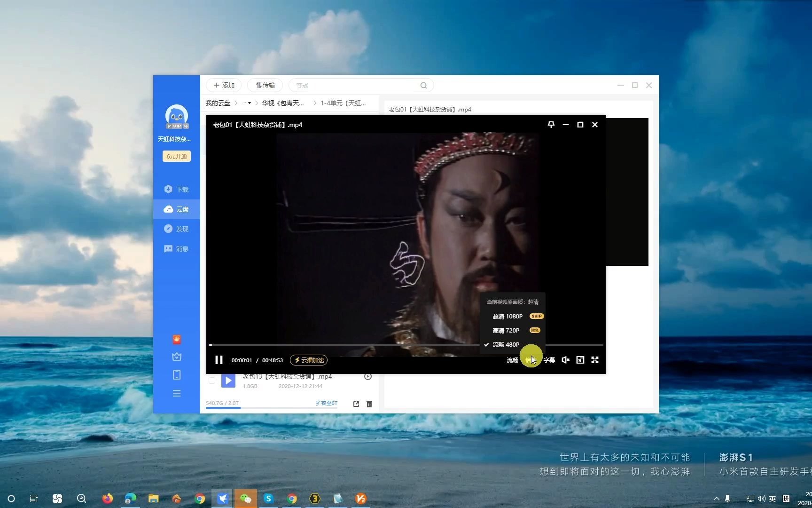Pause the video playback
812x508 pixels.
click(x=219, y=360)
